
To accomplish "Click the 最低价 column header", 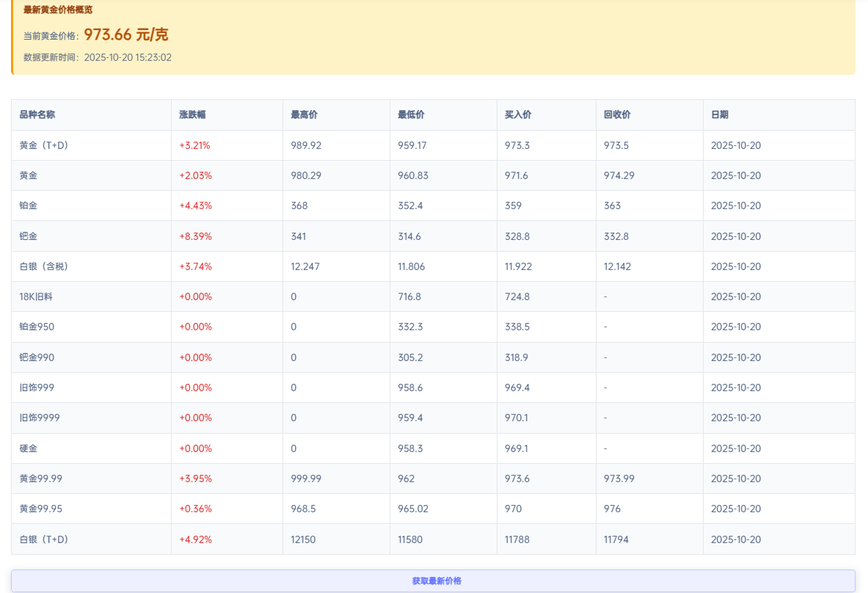I will pyautogui.click(x=410, y=114).
